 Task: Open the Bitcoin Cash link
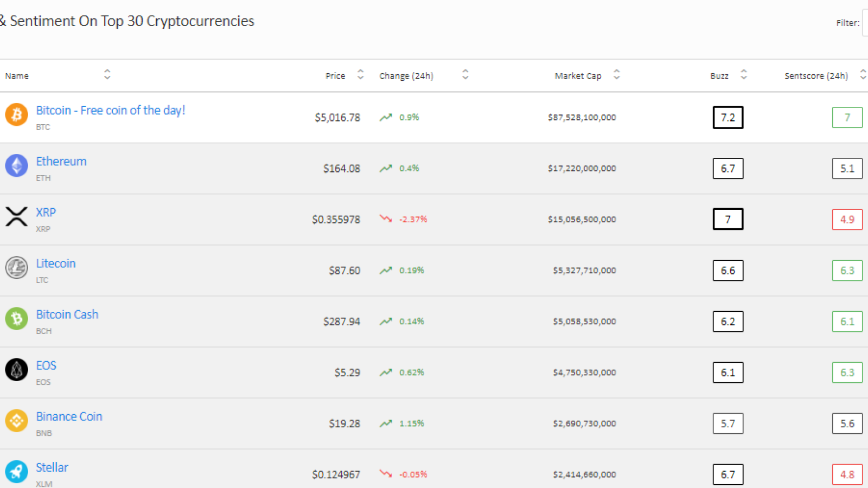click(67, 314)
